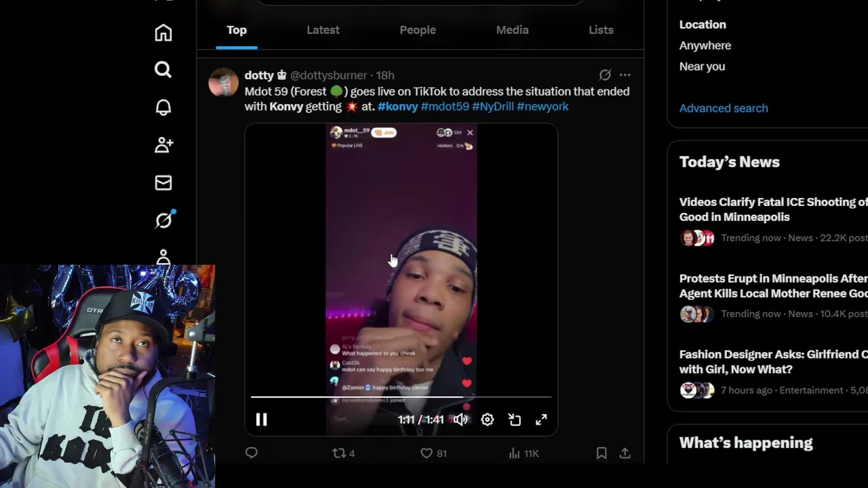Open the Home icon in sidebar
The height and width of the screenshot is (488, 868).
pos(163,33)
